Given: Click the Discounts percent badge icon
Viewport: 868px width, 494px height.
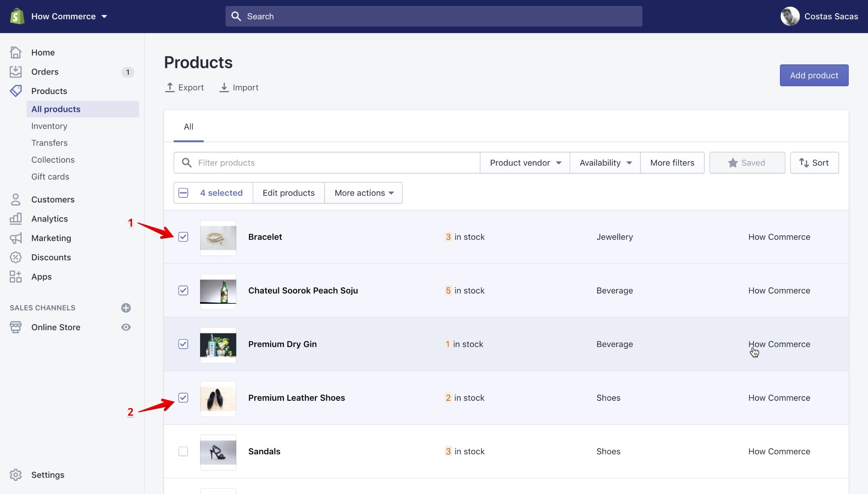Looking at the screenshot, I should [16, 257].
